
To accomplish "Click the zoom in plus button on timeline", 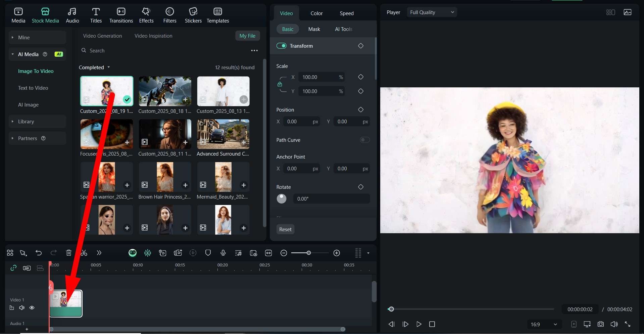I will (x=337, y=253).
